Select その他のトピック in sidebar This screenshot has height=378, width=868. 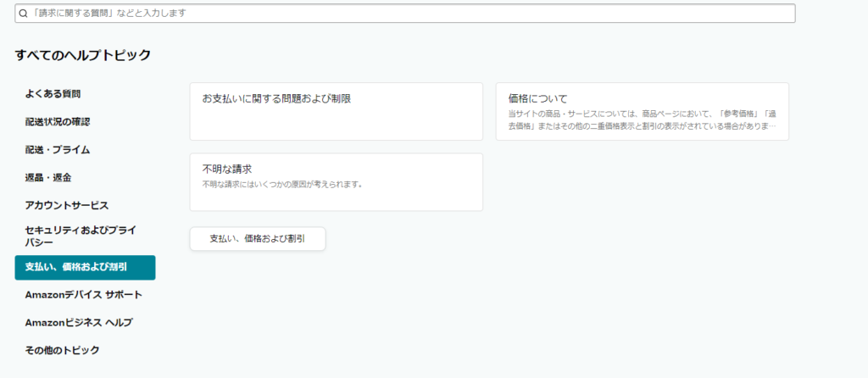point(62,350)
